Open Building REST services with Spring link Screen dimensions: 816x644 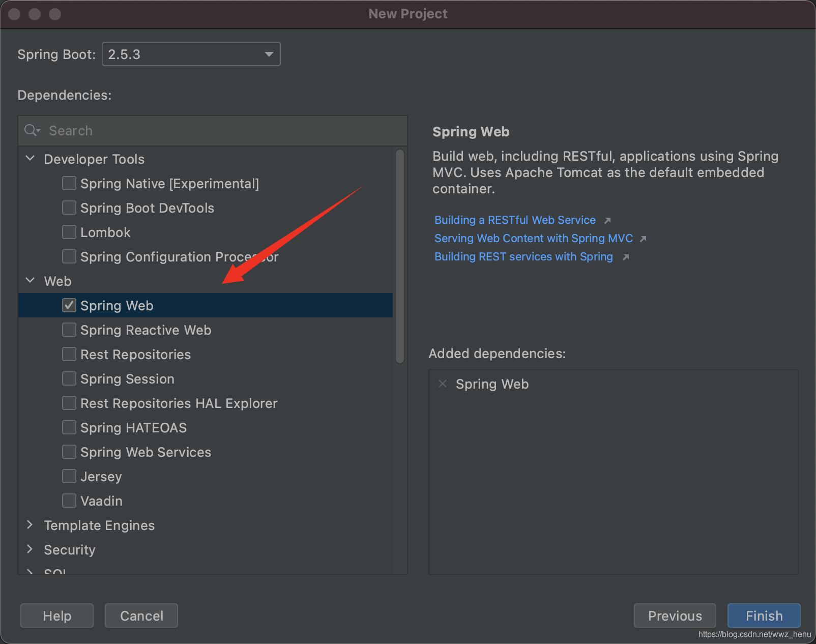523,256
